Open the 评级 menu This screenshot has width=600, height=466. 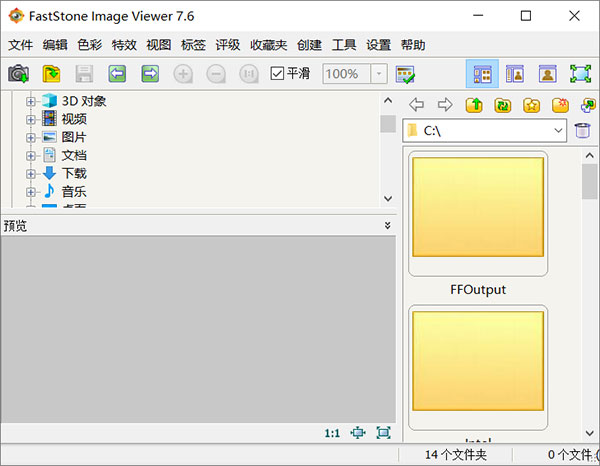(228, 45)
